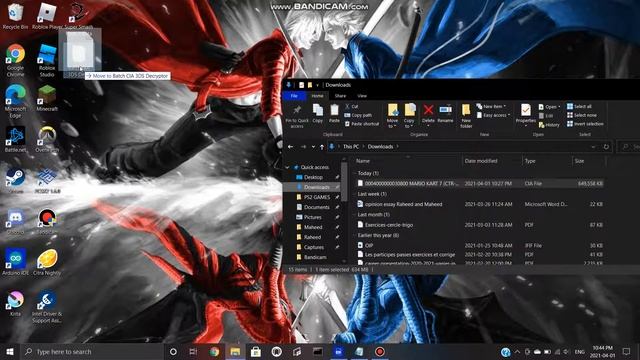Open the Windows Start menu

point(10,351)
